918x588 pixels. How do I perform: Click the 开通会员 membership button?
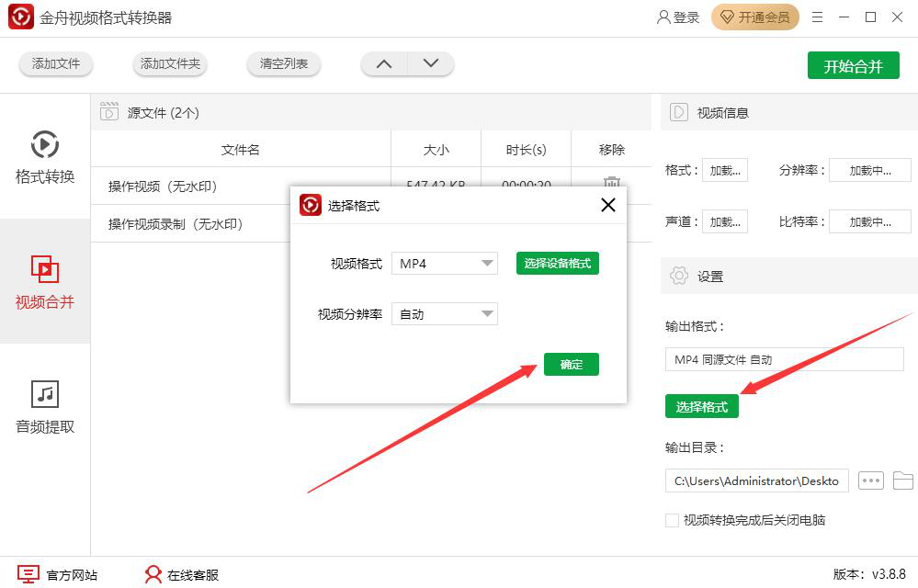pos(754,17)
